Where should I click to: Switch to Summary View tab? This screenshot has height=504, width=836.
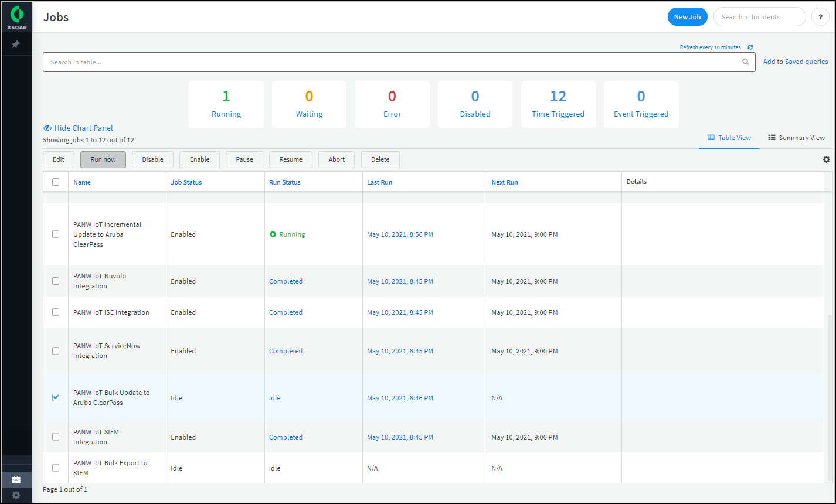pos(796,138)
